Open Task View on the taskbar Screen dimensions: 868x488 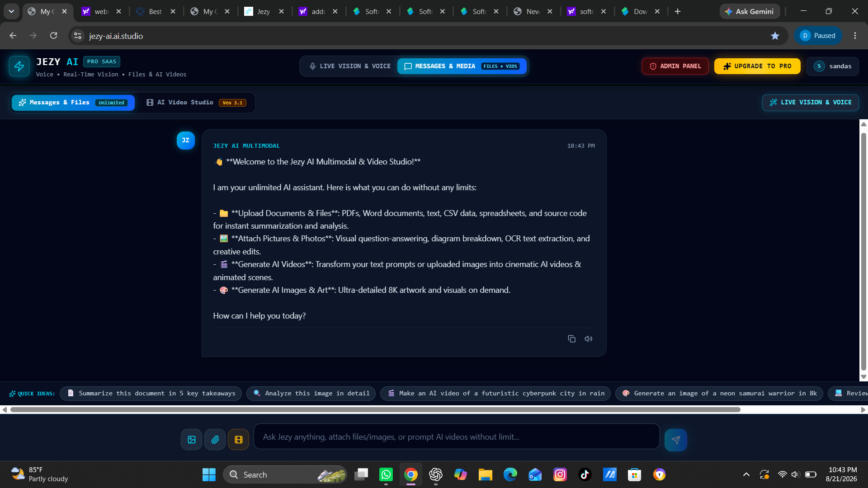tap(361, 474)
